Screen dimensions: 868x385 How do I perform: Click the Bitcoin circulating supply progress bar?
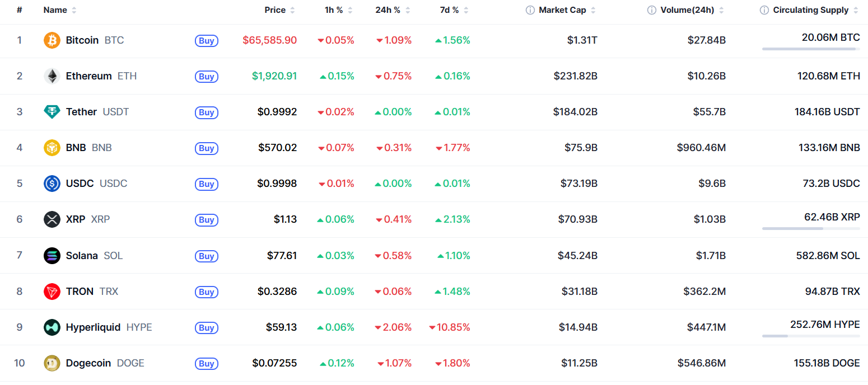pos(811,49)
